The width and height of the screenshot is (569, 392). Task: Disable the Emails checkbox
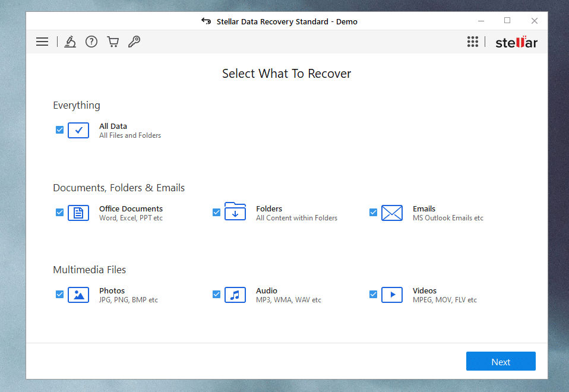coord(373,212)
